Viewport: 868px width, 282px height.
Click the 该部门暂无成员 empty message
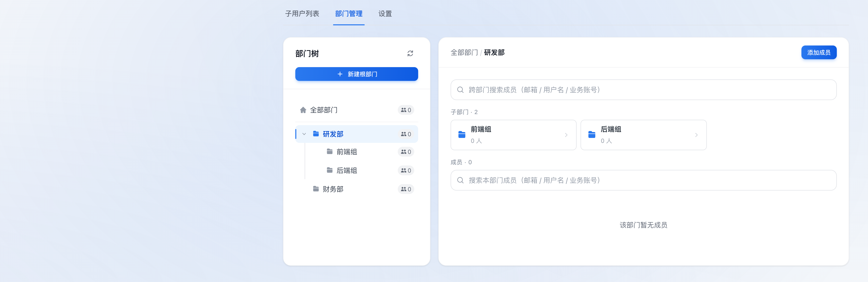[643, 225]
